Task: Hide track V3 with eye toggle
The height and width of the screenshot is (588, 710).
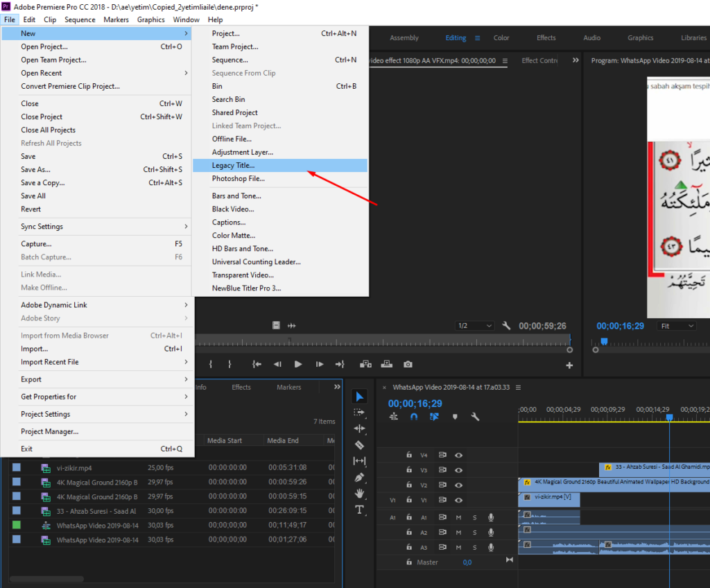Action: click(x=459, y=470)
